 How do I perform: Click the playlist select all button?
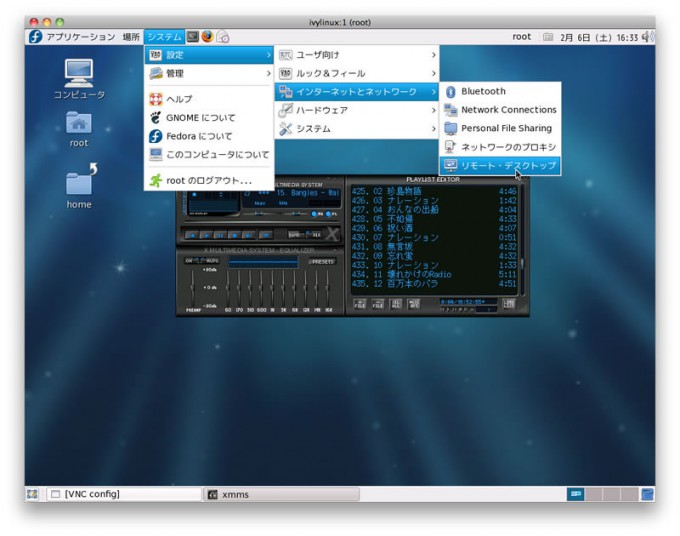396,304
